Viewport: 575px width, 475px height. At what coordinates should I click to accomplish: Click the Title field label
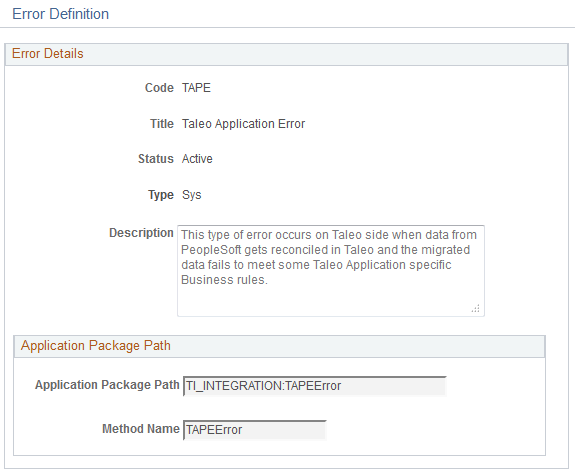162,124
